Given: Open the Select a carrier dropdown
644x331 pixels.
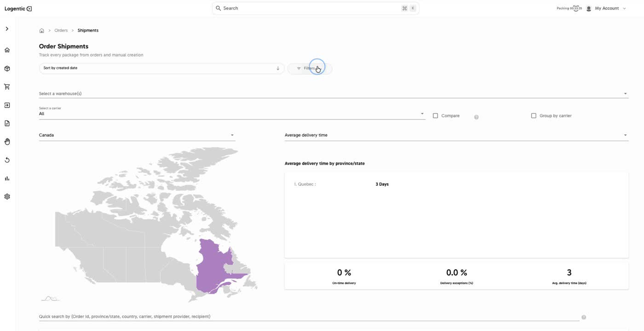Looking at the screenshot, I should click(x=232, y=113).
